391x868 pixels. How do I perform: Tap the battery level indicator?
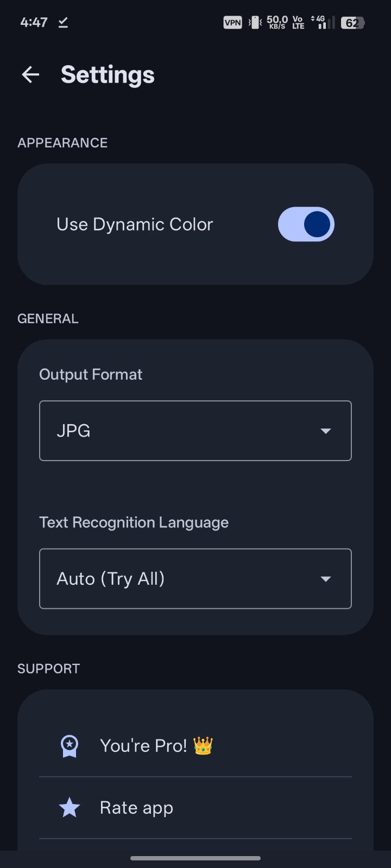point(352,22)
